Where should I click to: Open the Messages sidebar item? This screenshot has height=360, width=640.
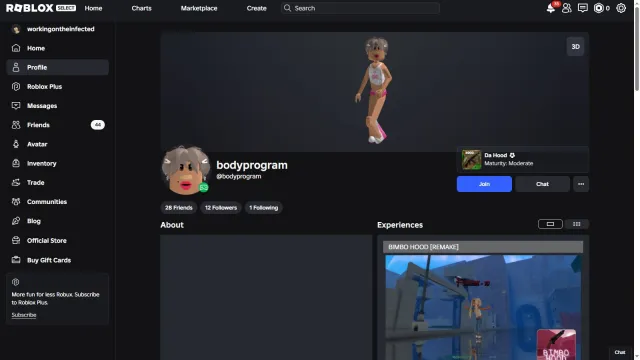58,106
